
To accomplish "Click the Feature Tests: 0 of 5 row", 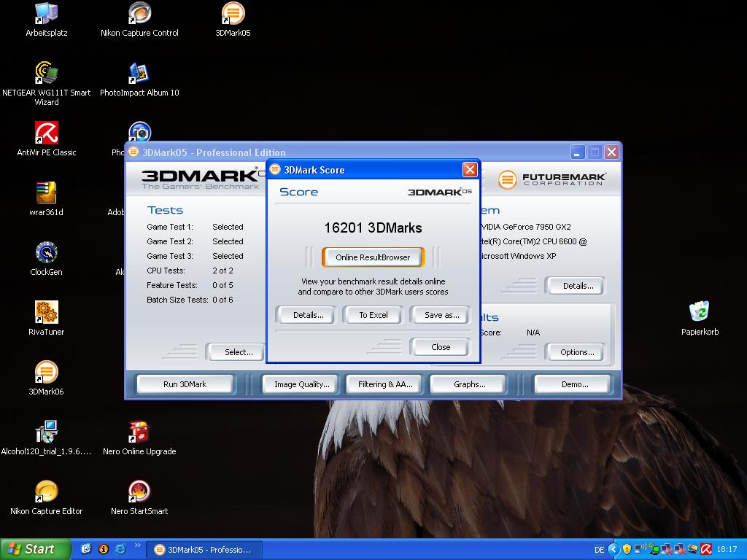I will coord(190,285).
